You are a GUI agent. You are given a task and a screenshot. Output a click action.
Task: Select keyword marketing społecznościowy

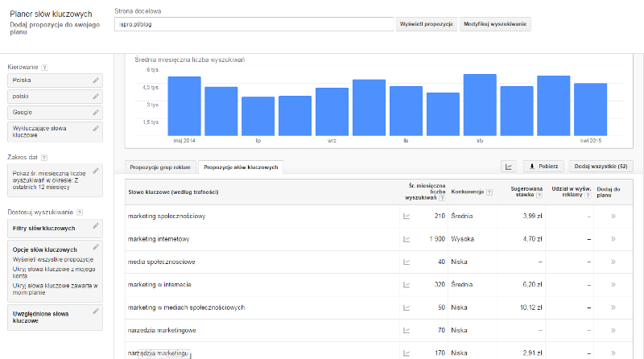click(x=167, y=216)
